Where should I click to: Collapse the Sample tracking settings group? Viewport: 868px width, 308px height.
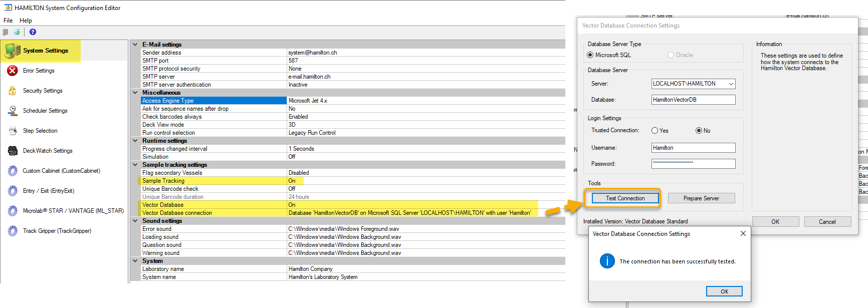coord(135,165)
